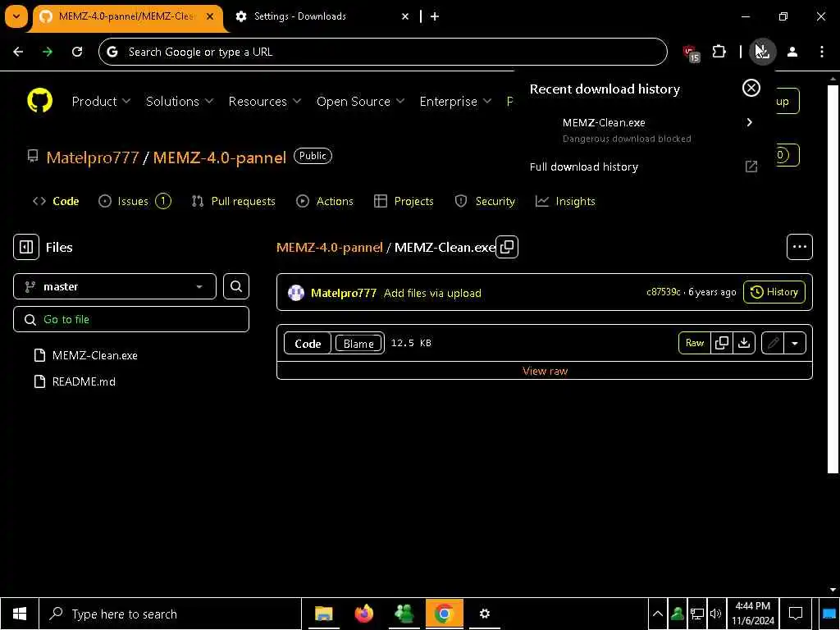Open Chrome three-dot menu

tap(821, 52)
